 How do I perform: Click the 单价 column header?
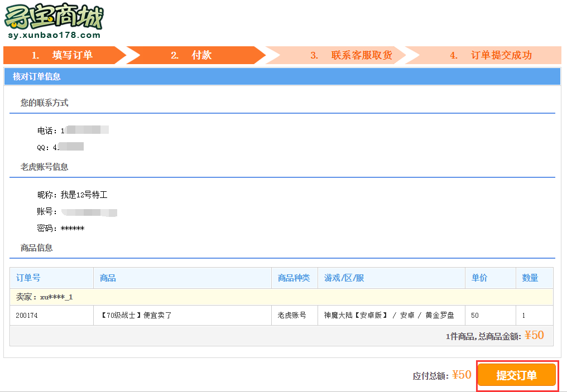coord(479,278)
